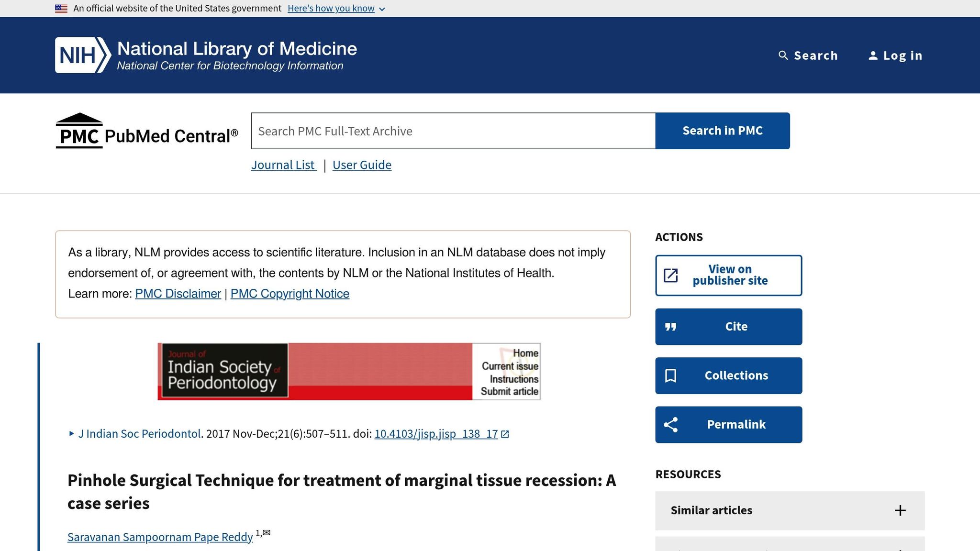The image size is (980, 551).
Task: Click the Collections bookmark icon
Action: pos(670,375)
